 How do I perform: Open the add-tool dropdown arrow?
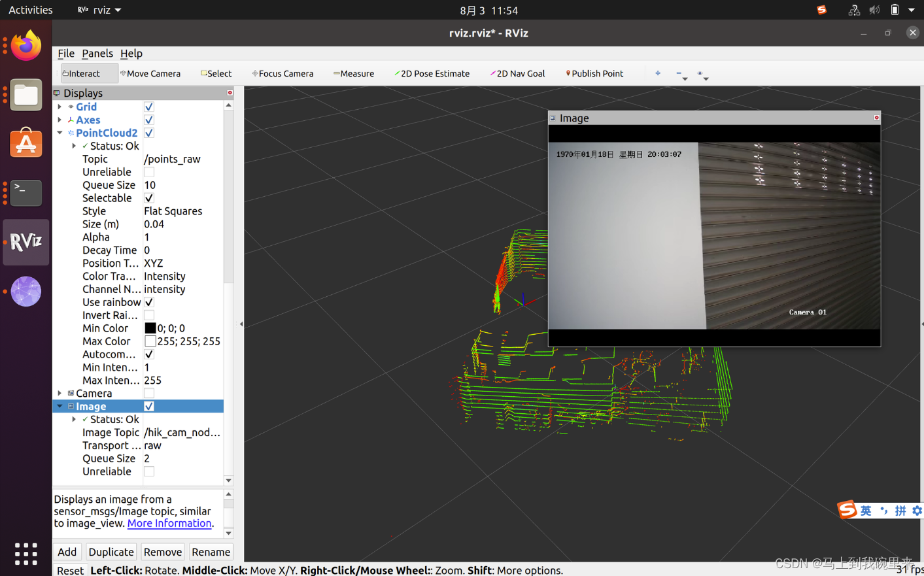[x=685, y=79]
